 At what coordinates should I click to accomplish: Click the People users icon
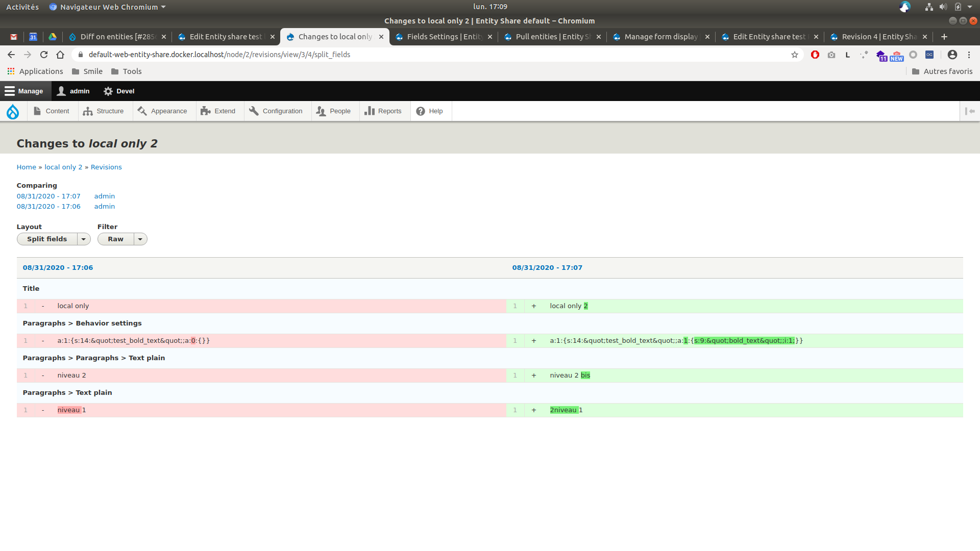click(320, 111)
